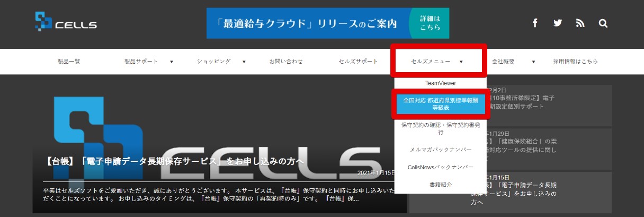Click the CELLS logo in the header

[x=66, y=21]
